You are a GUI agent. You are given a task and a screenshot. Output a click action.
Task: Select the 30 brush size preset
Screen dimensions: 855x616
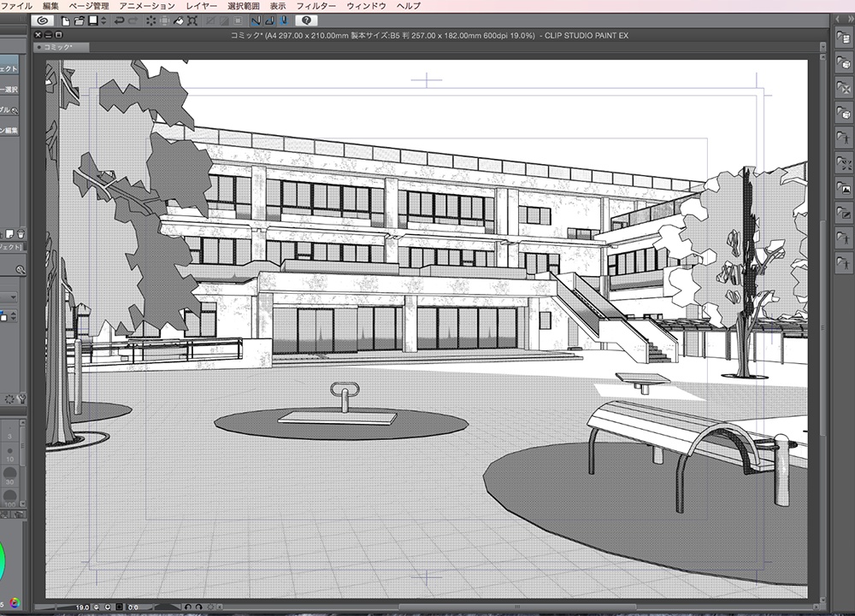9,477
